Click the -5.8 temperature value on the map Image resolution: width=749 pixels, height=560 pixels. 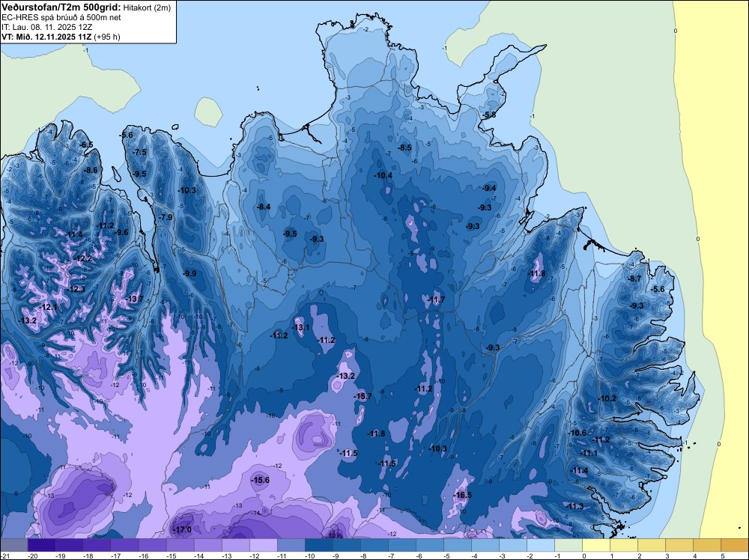coord(489,115)
